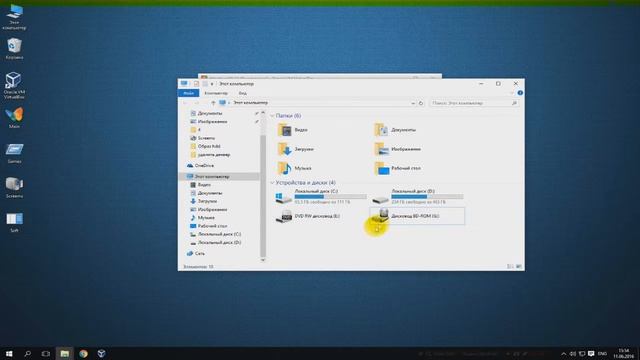
Task: Select Локальный диск (C:) drive tile
Action: (x=321, y=197)
